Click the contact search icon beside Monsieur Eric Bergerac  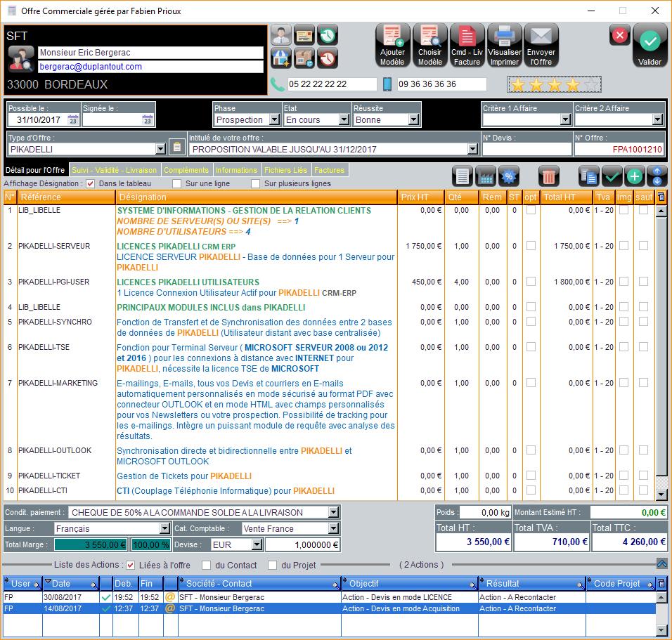click(21, 59)
